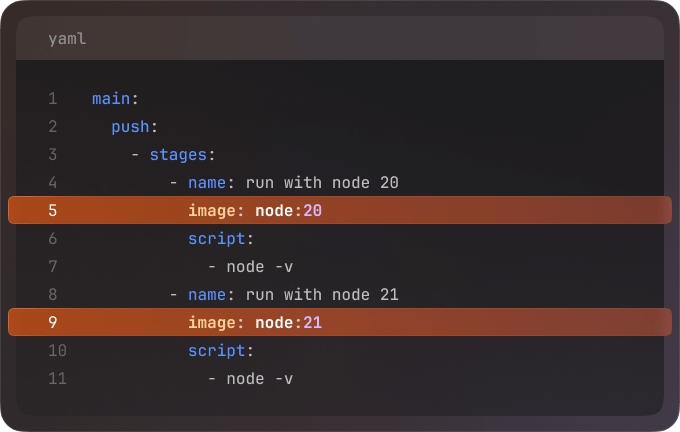Image resolution: width=680 pixels, height=432 pixels.
Task: Click the "script:" key on line 6
Action: (x=221, y=239)
